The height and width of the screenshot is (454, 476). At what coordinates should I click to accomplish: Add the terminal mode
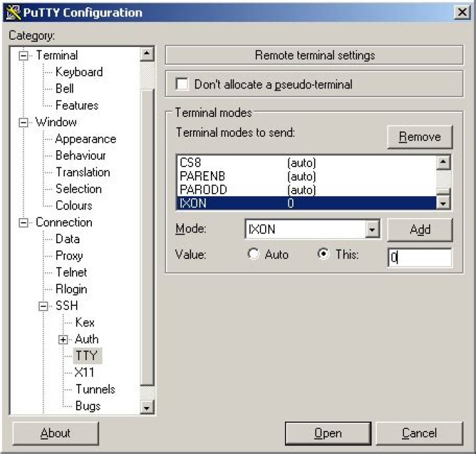tap(420, 230)
